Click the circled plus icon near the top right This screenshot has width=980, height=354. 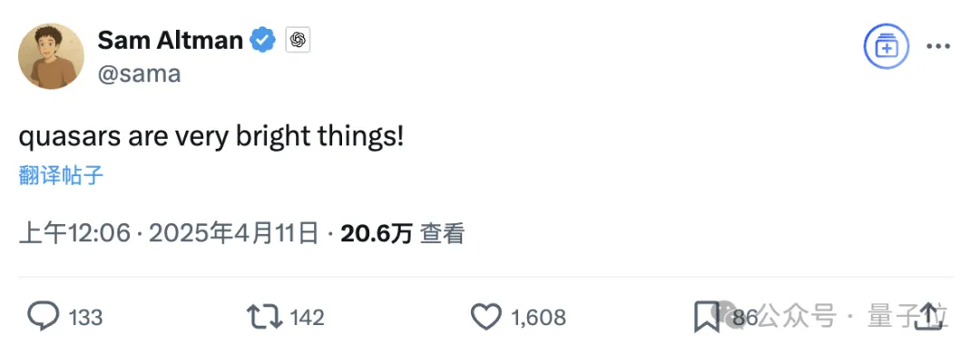tap(887, 46)
